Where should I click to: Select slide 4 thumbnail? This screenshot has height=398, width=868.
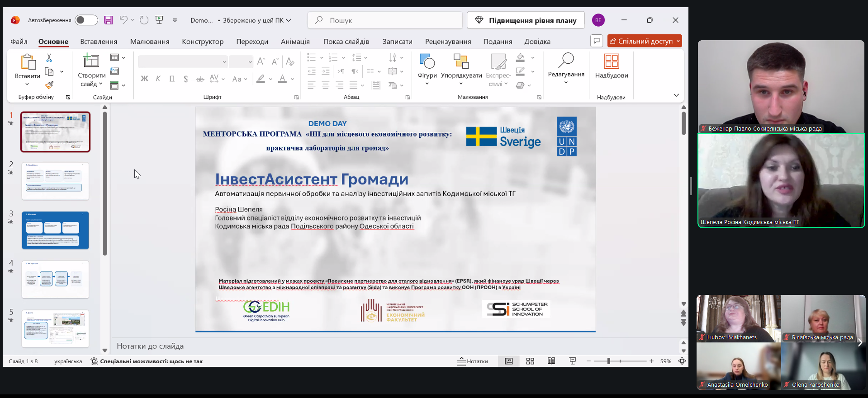click(56, 280)
